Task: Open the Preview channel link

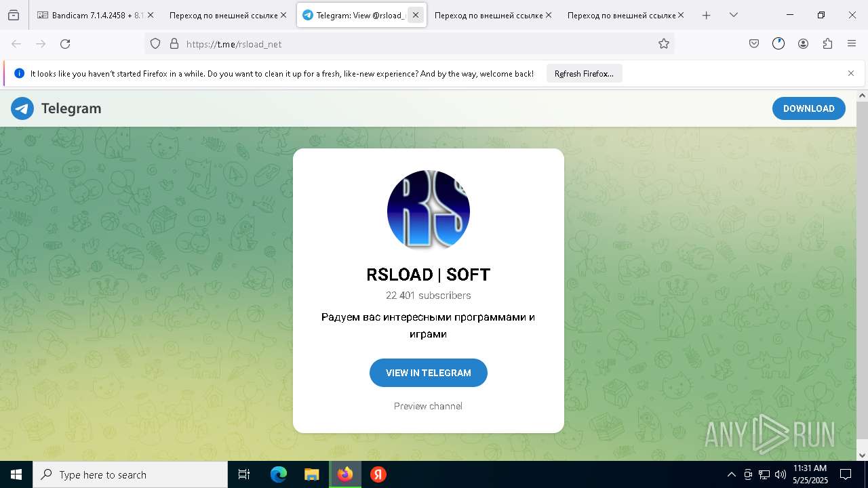Action: pos(429,406)
